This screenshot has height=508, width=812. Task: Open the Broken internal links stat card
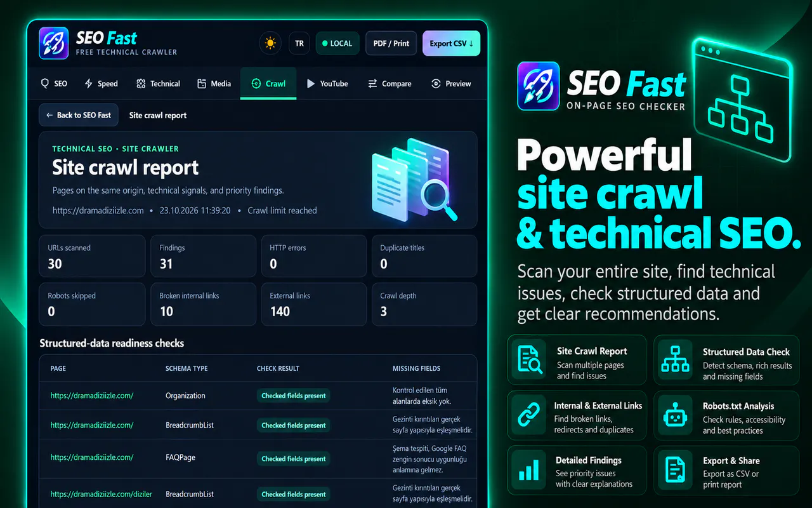tap(204, 304)
